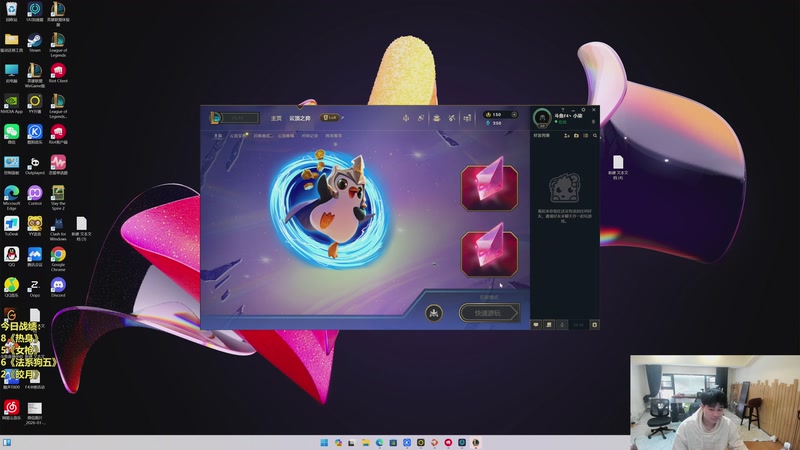The image size is (800, 450).
Task: Open Microsoft Edge desktop shortcut
Action: tap(11, 197)
